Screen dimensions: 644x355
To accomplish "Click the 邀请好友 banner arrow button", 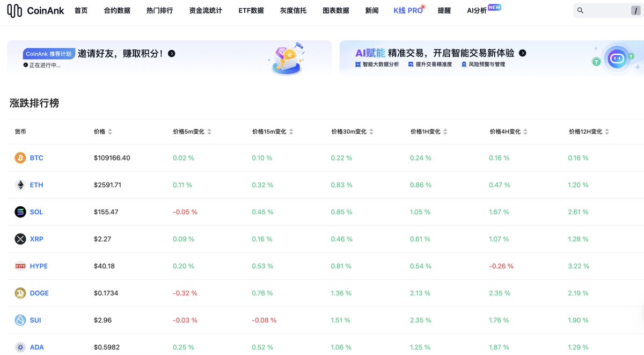I will coord(171,54).
